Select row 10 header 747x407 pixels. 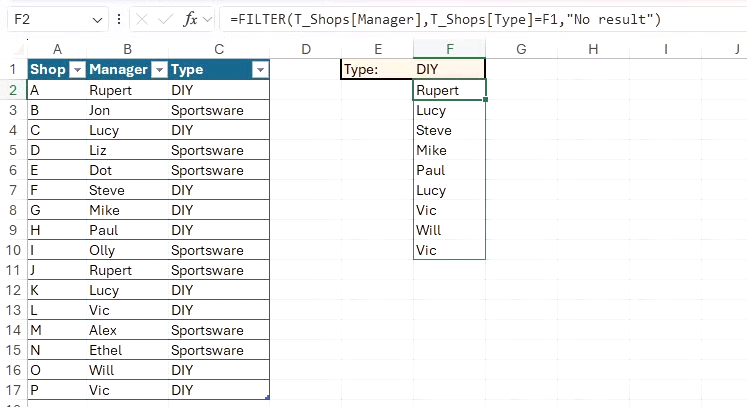click(13, 250)
